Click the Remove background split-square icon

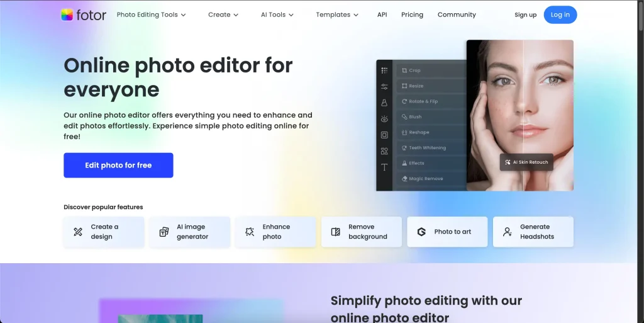pos(336,232)
